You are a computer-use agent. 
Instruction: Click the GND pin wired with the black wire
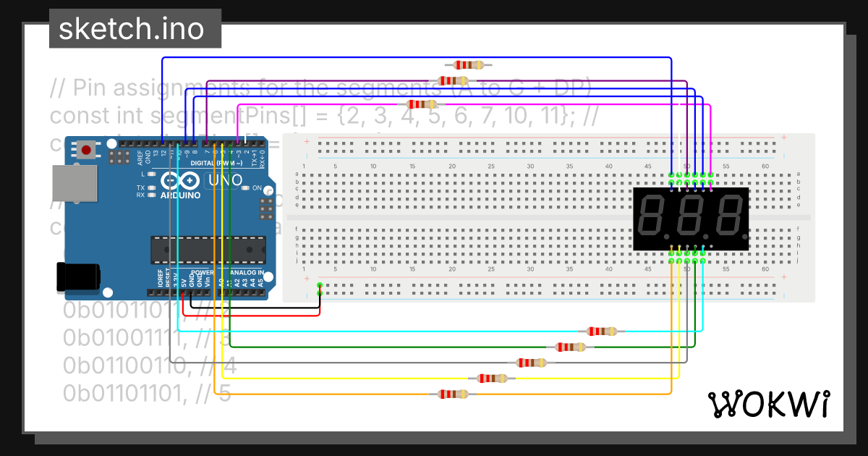click(191, 293)
